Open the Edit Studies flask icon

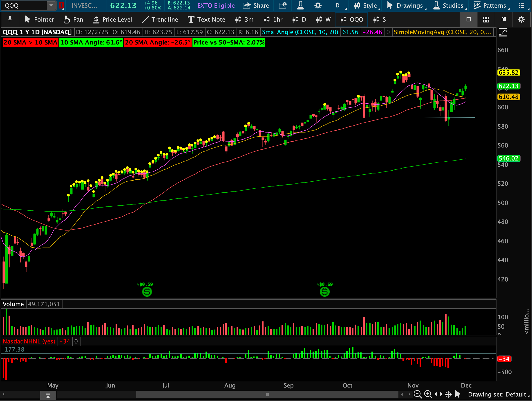click(300, 6)
